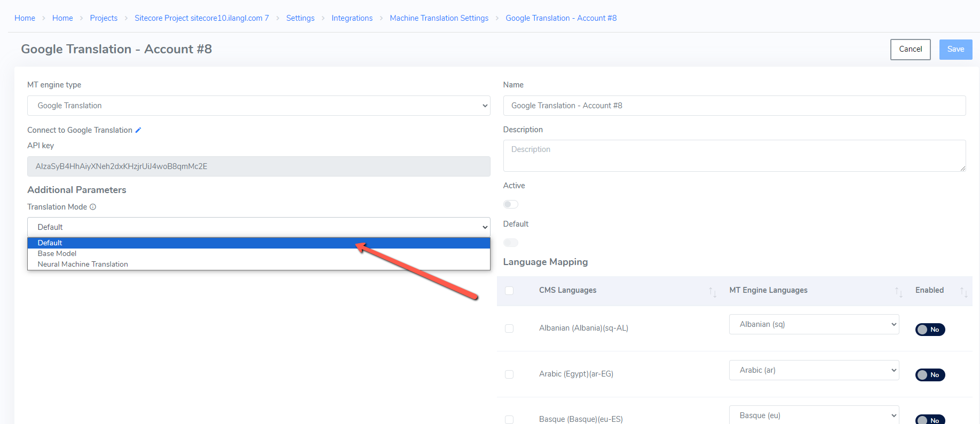980x424 pixels.
Task: Sort by the Enabled column arrows
Action: pyautogui.click(x=963, y=292)
